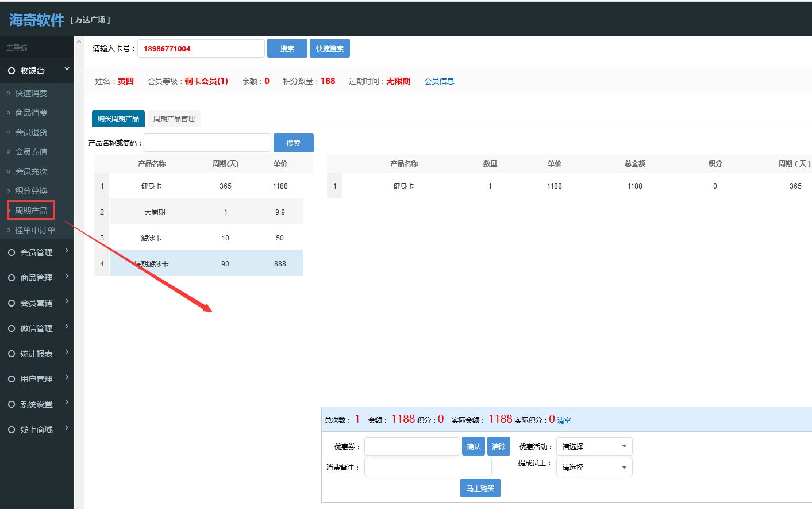Image resolution: width=812 pixels, height=509 pixels.
Task: Open the 优惠活动 dropdown
Action: click(x=594, y=446)
